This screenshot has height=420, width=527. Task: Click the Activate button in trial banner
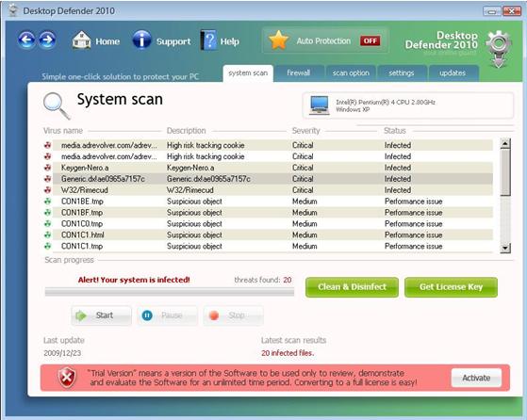(476, 378)
